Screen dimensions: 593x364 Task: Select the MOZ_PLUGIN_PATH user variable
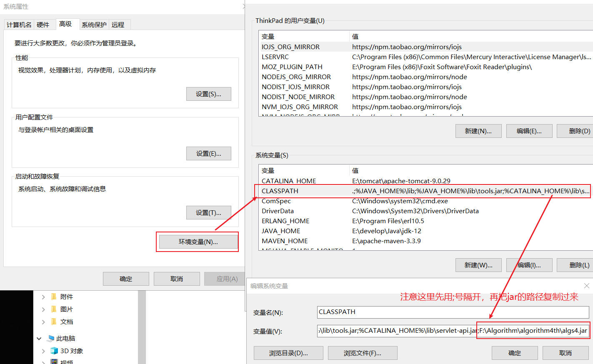425,67
